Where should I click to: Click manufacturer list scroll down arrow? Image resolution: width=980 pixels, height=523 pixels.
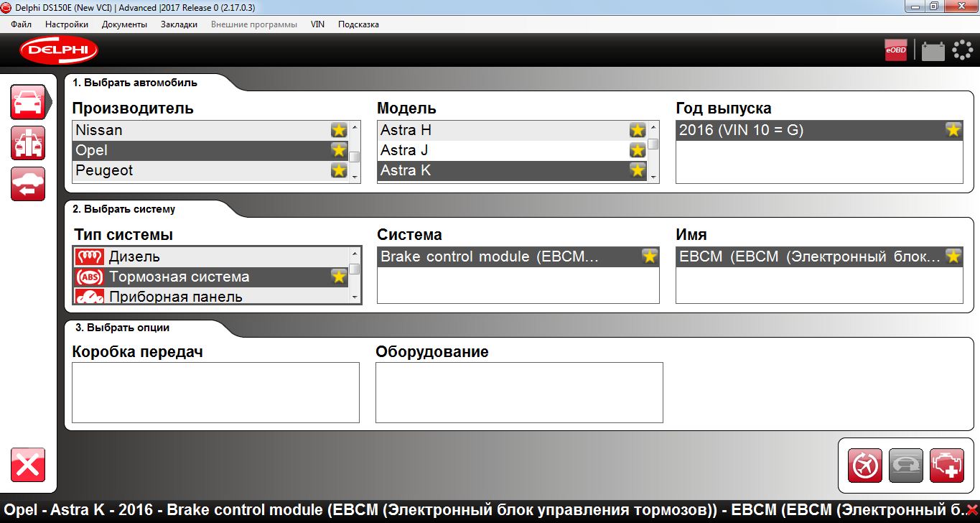click(355, 176)
